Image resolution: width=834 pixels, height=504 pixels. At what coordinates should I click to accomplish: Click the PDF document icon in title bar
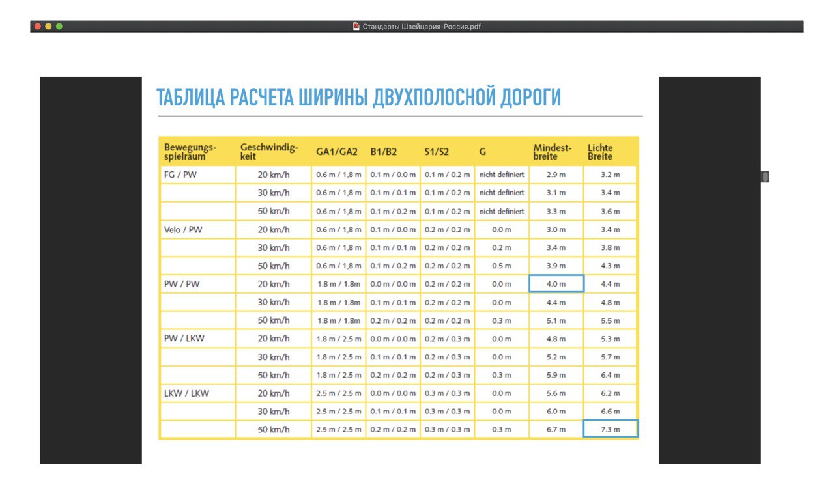coord(356,27)
